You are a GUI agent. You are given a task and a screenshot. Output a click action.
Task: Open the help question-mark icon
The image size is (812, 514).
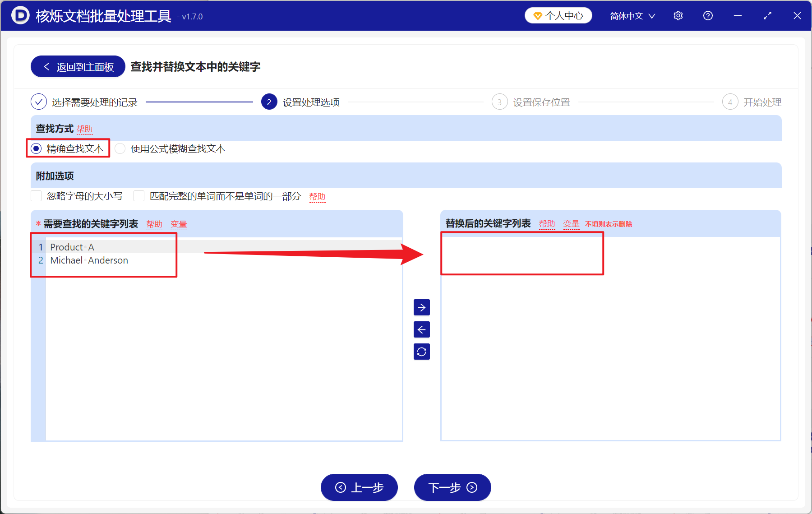tap(707, 15)
